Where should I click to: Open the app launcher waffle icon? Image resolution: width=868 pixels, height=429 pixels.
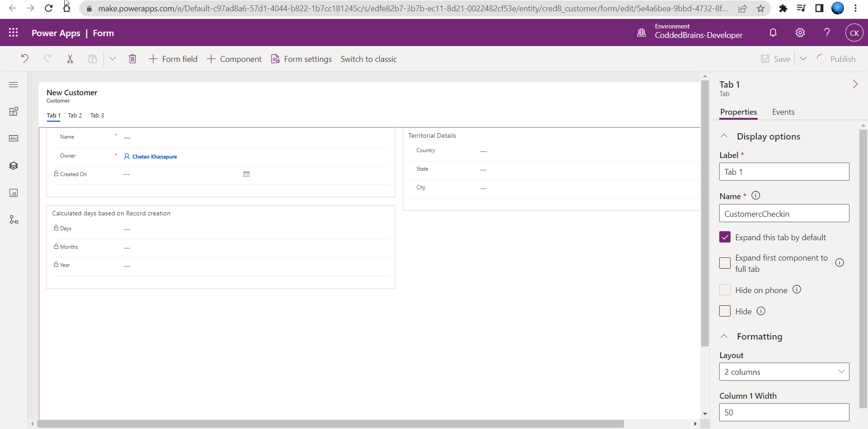click(x=13, y=33)
